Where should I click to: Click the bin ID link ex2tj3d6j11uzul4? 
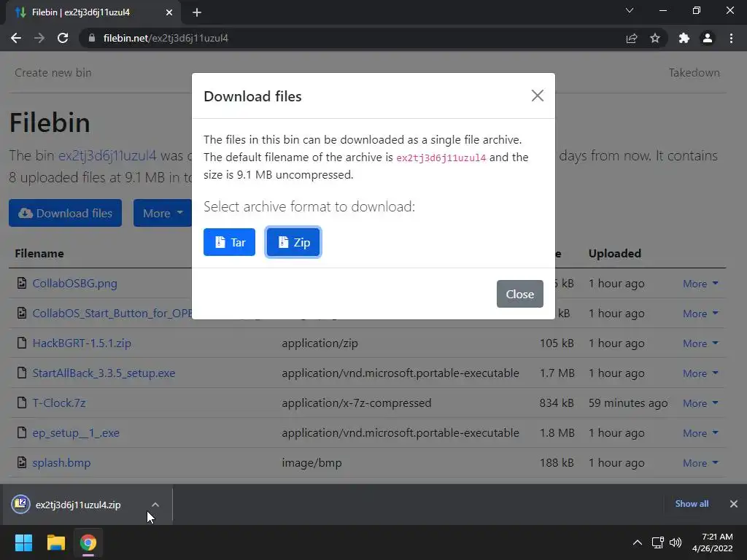tap(107, 155)
